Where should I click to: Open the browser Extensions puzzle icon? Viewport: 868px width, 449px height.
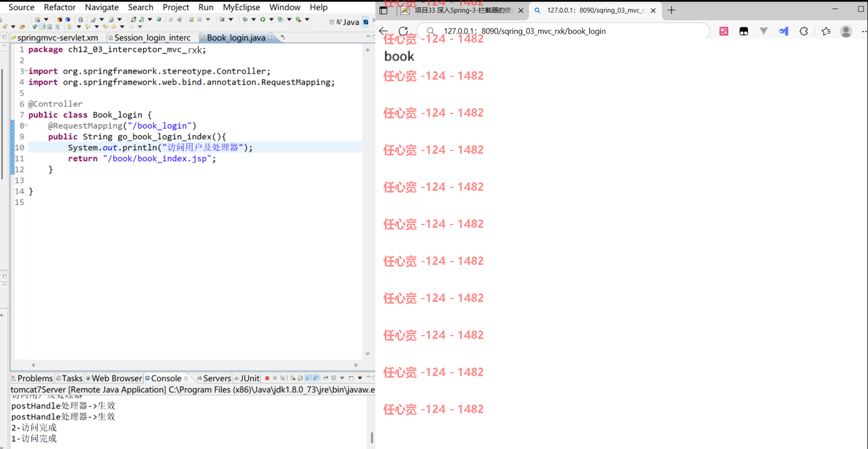(804, 31)
